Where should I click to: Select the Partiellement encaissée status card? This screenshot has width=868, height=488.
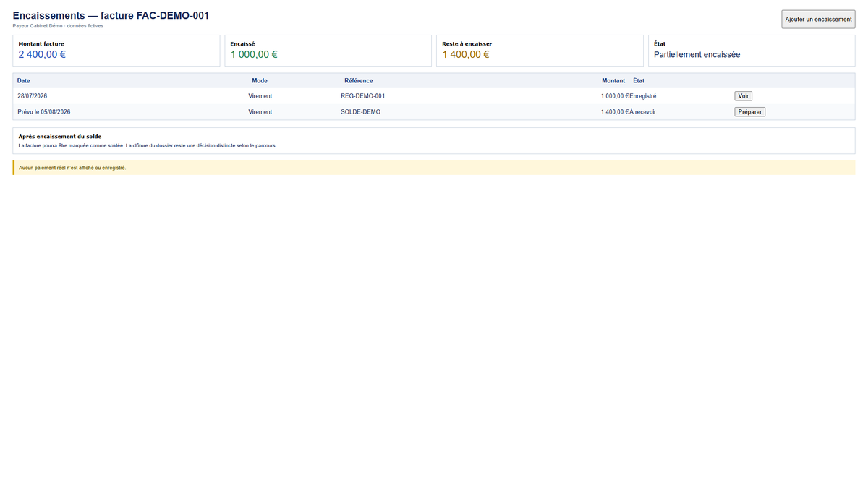(752, 51)
